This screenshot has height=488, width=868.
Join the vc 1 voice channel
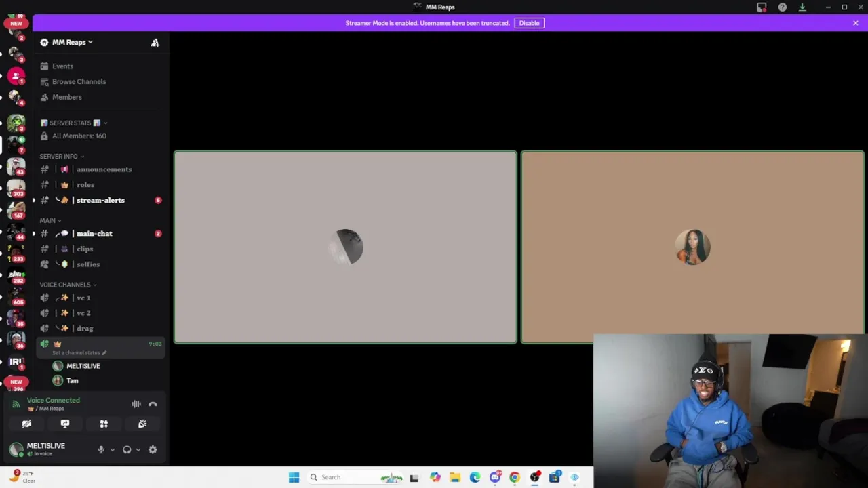pos(101,298)
